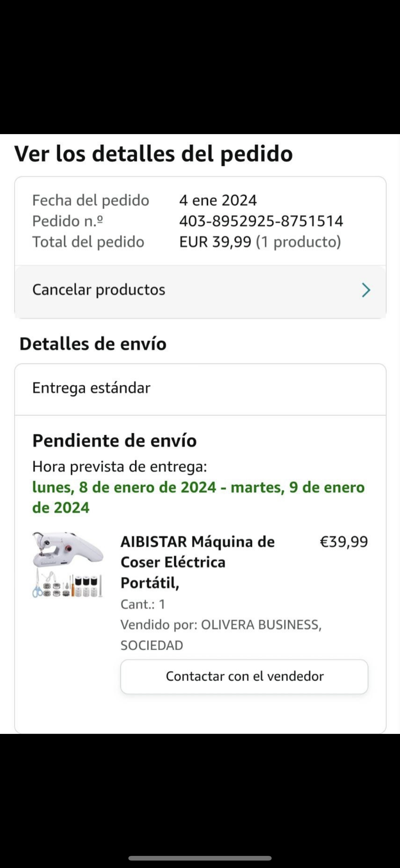400x868 pixels.
Task: Open the sewing machine product thumbnail
Action: tap(68, 565)
